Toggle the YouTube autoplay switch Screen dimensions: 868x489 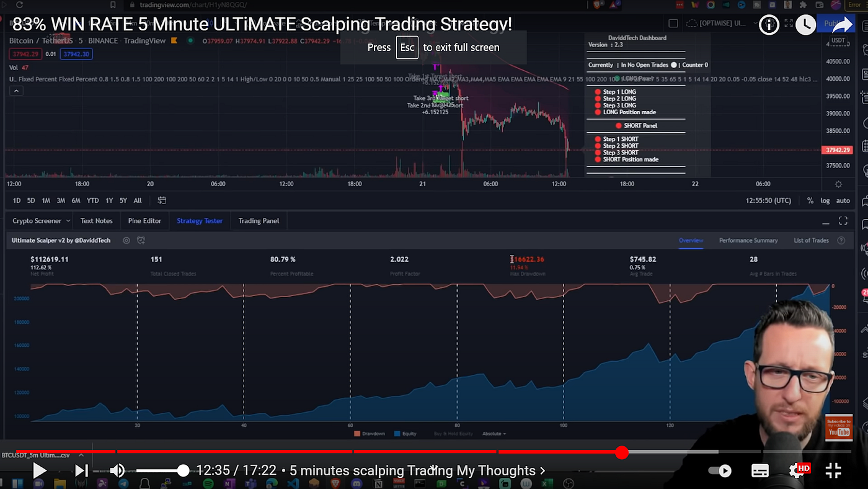[x=719, y=470]
